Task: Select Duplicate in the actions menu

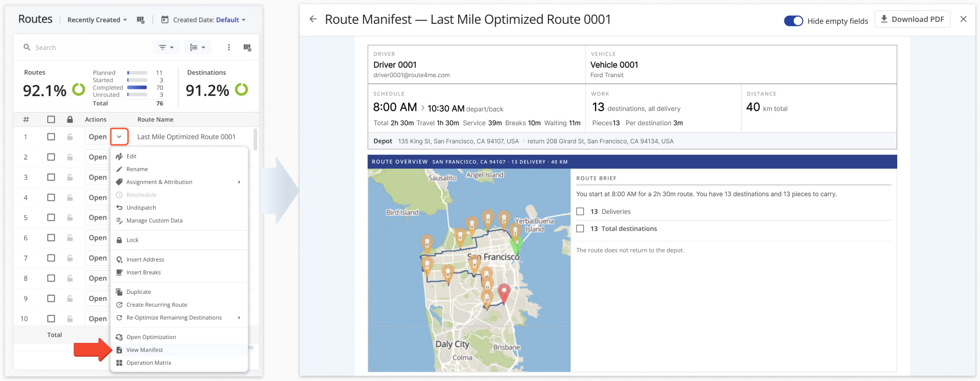Action: pos(179,292)
